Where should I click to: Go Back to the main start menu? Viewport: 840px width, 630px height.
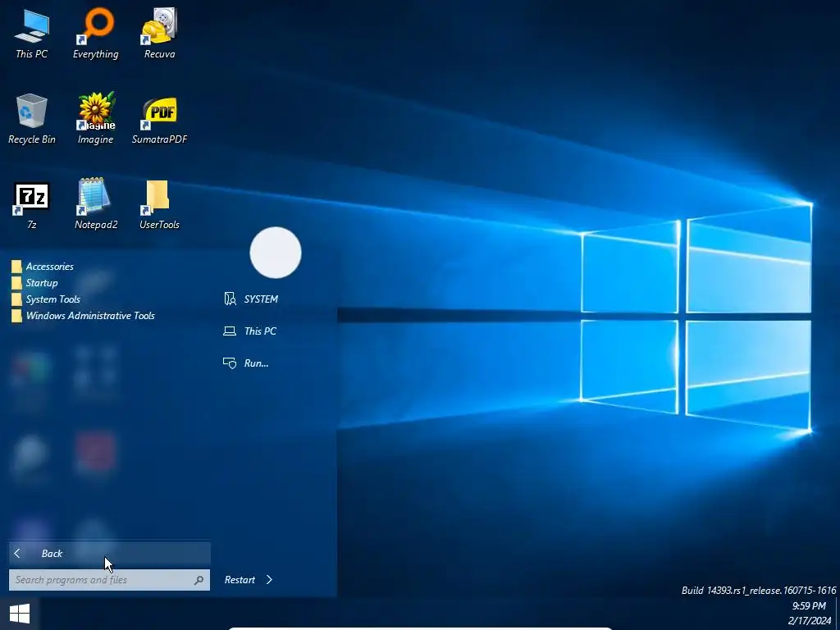click(x=109, y=554)
